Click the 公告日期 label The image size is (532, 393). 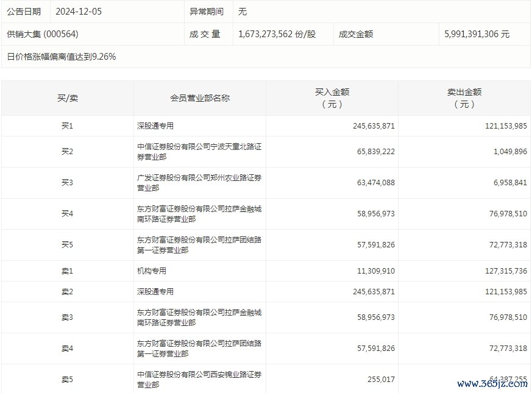[x=24, y=12]
